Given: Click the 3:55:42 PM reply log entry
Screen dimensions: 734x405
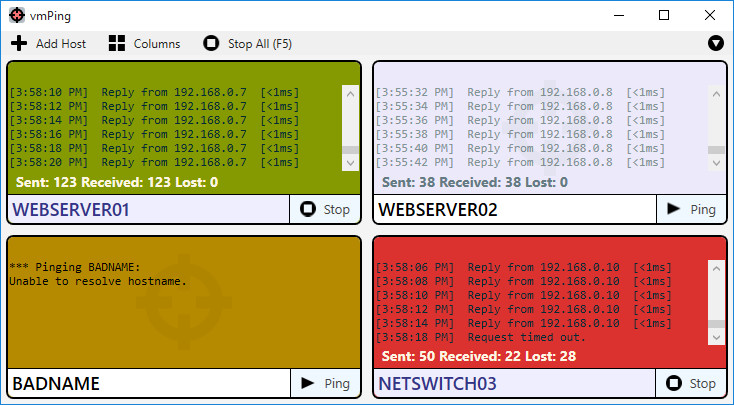Looking at the screenshot, I should [x=520, y=162].
